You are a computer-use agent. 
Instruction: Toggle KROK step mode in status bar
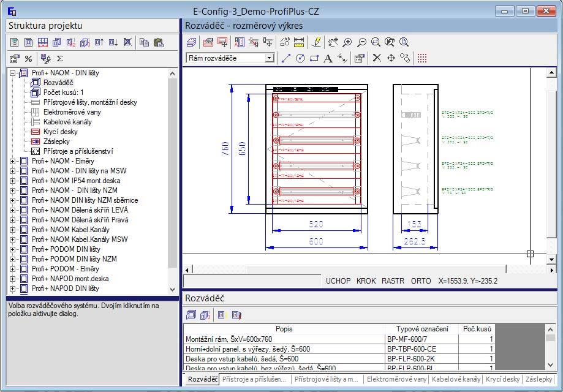[366, 281]
